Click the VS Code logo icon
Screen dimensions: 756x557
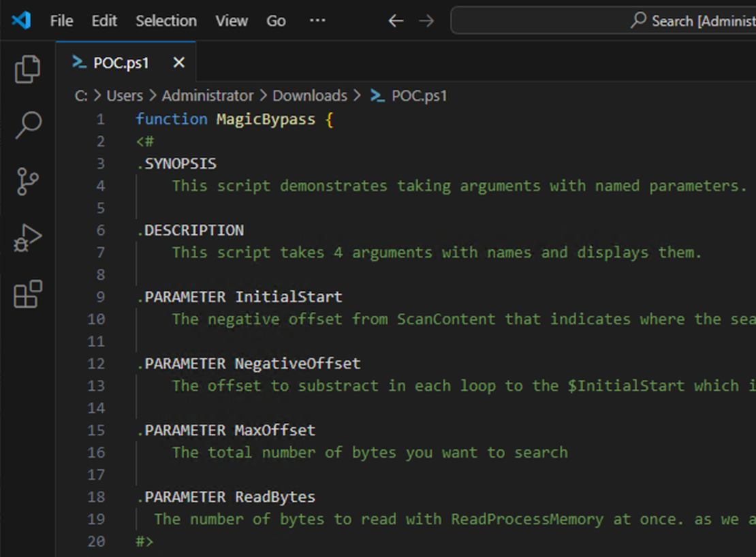21,20
